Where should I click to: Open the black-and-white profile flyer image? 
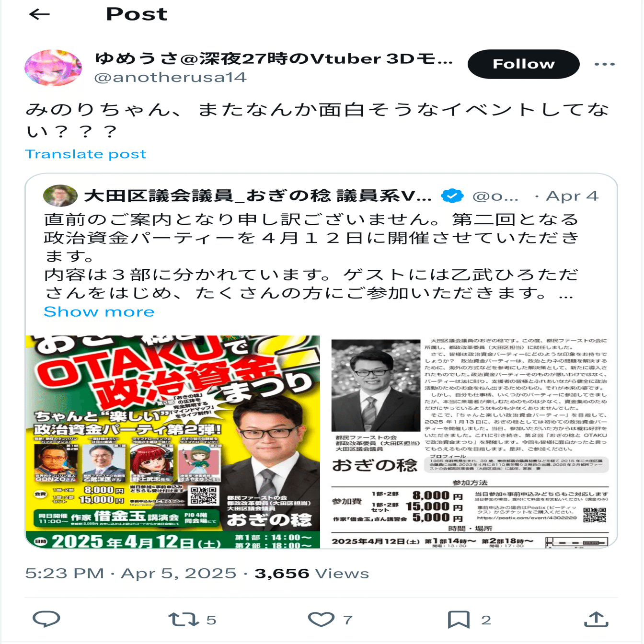471,441
